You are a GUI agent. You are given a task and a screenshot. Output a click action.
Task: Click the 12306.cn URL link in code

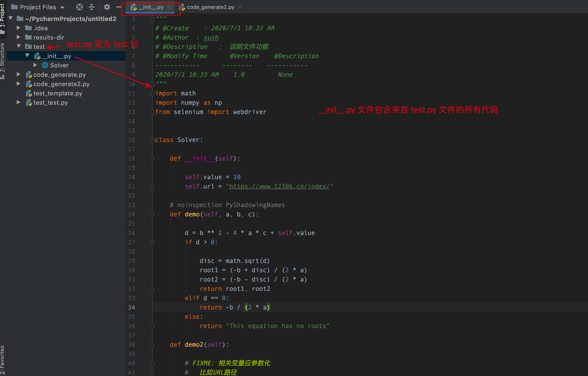click(279, 186)
